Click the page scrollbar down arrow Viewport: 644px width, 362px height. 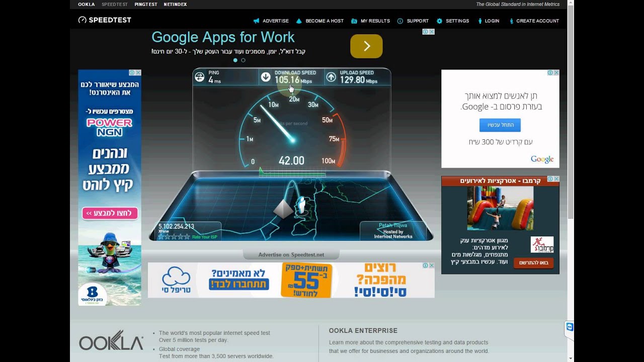pyautogui.click(x=570, y=358)
